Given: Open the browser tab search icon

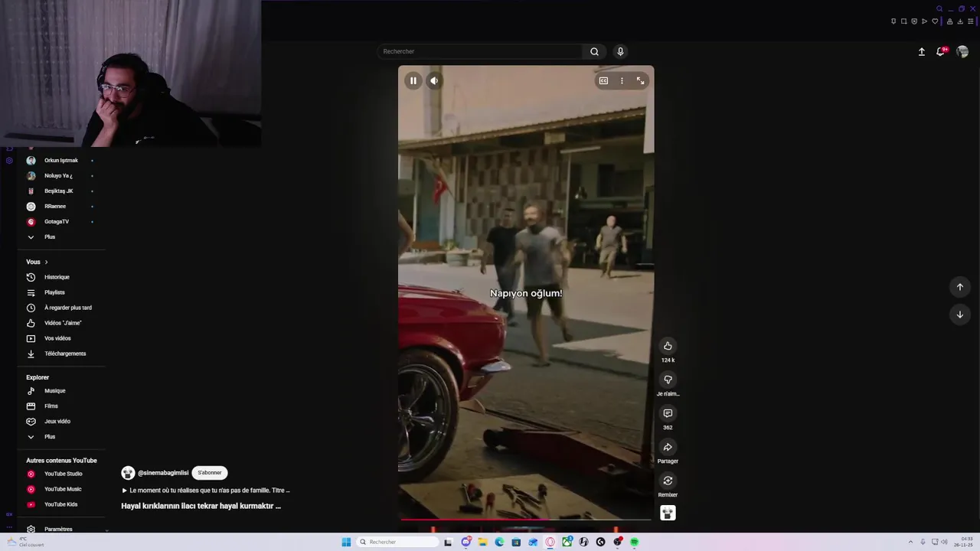Looking at the screenshot, I should [x=939, y=8].
